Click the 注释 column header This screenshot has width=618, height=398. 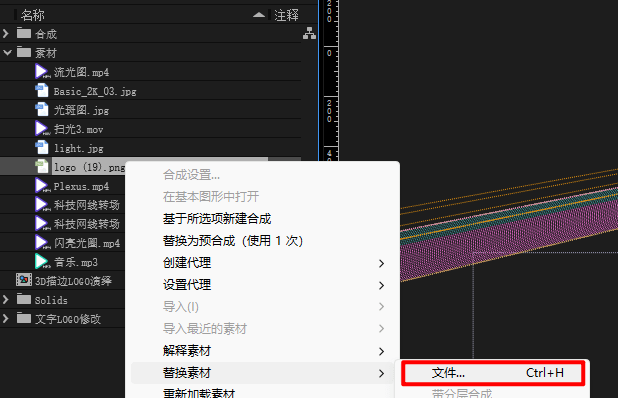287,15
